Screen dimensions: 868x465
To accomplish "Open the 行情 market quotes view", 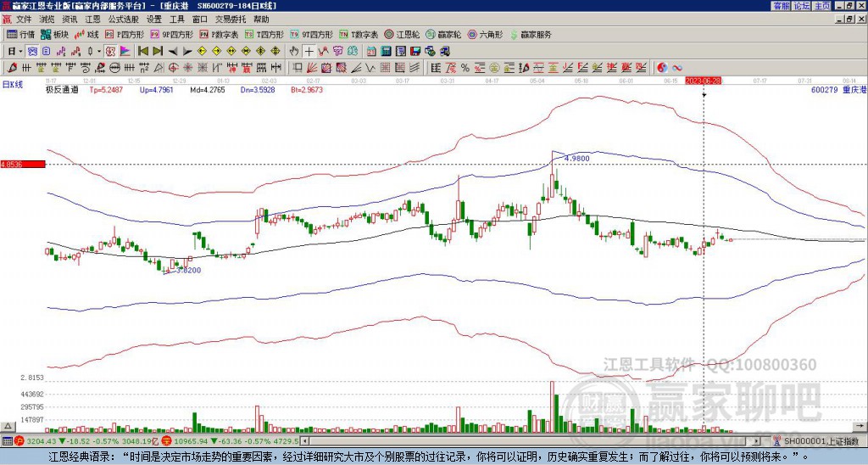I will pos(20,34).
